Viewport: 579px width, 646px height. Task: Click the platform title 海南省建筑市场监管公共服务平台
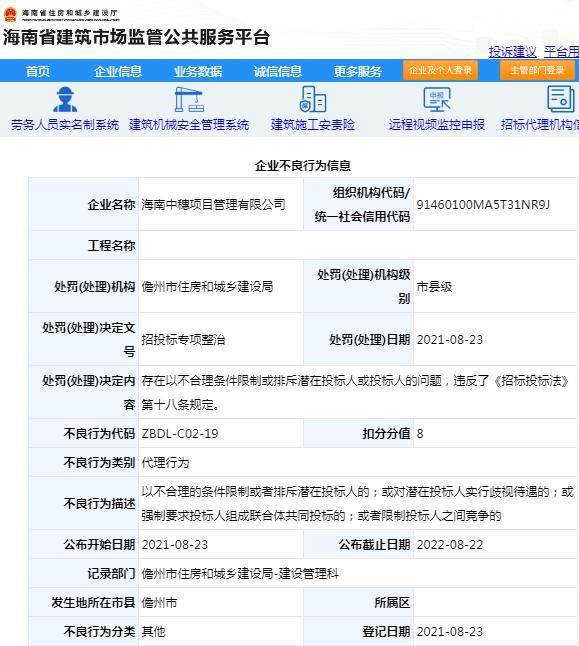point(136,37)
